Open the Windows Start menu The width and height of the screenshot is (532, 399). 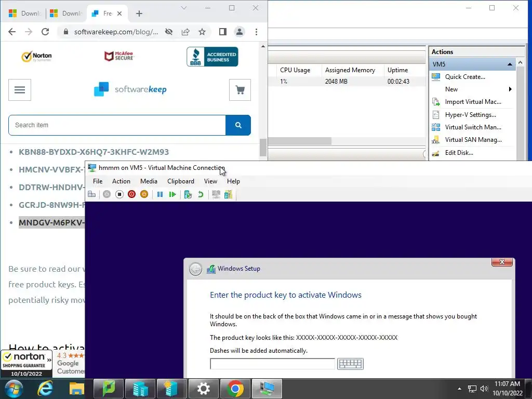14,389
